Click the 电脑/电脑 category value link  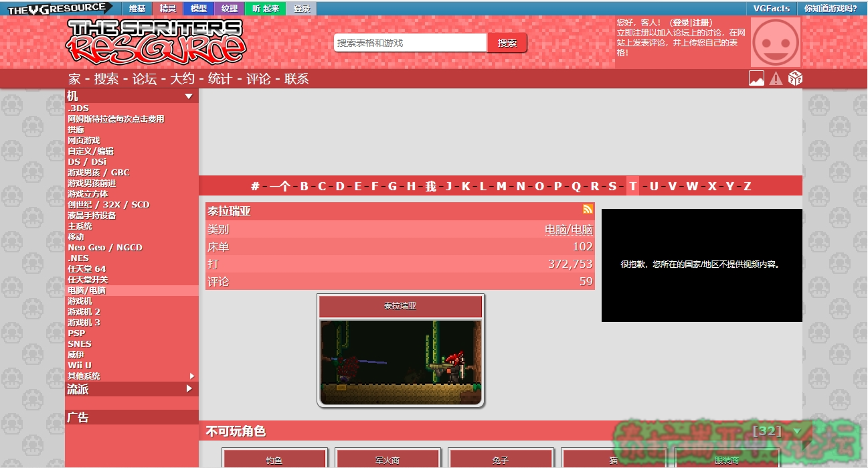point(569,230)
